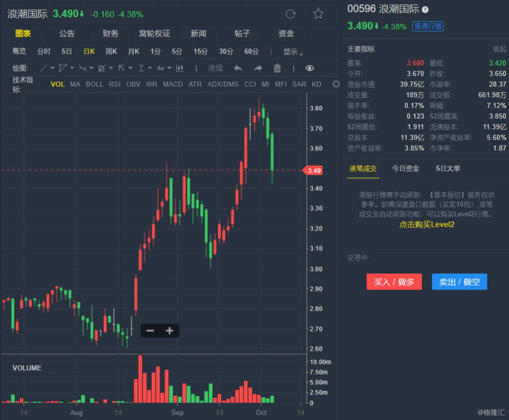Open the 概览 overview view

(19, 51)
